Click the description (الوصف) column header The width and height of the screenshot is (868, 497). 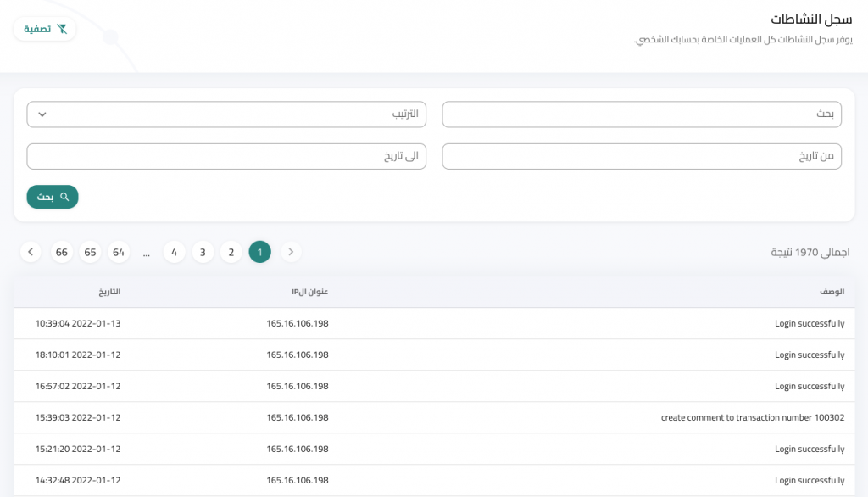pyautogui.click(x=832, y=292)
